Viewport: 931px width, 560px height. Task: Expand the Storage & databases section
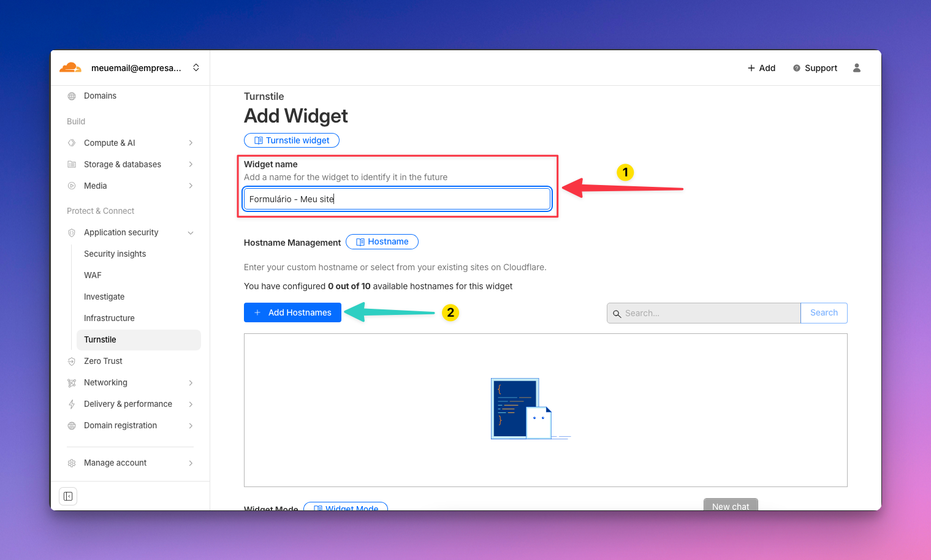click(x=191, y=165)
